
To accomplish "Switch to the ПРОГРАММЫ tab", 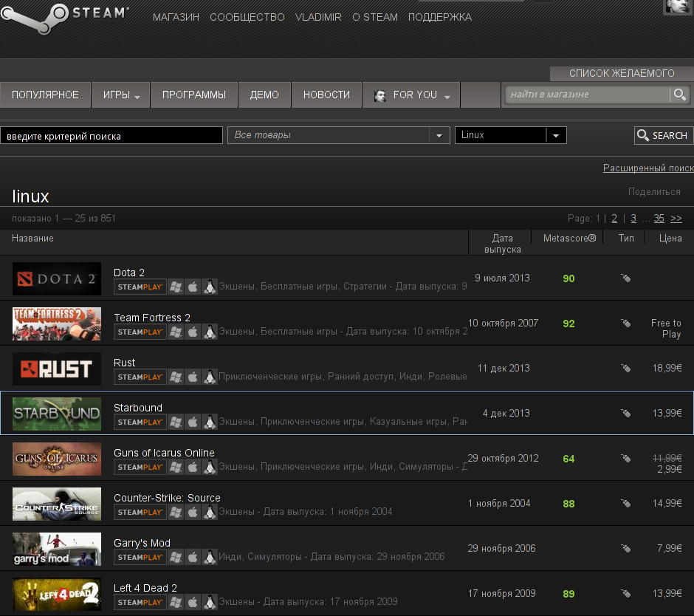I will (194, 95).
